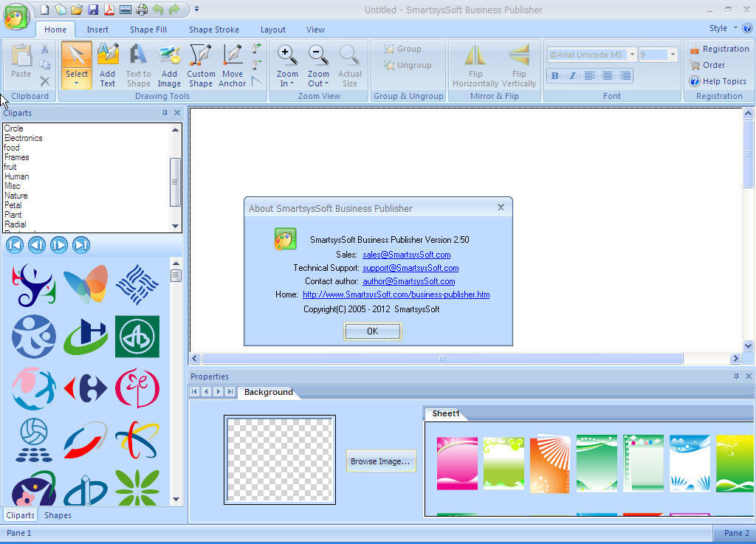Open the Shape Stroke ribbon tab
756x544 pixels.
214,30
